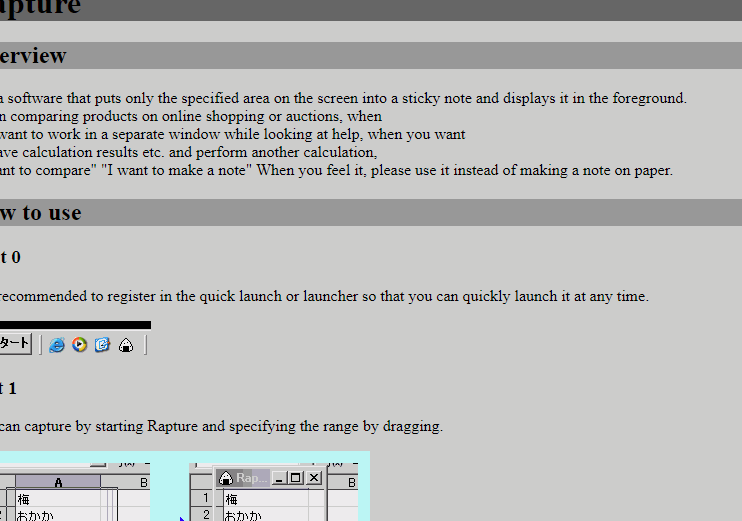Click the 梅 text inside the Rapture window

click(x=232, y=499)
